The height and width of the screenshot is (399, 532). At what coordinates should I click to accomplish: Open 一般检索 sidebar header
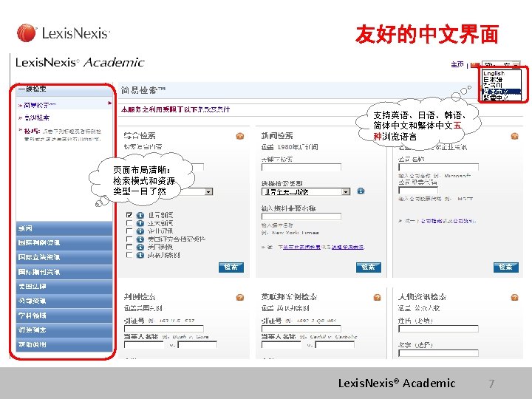(64, 89)
